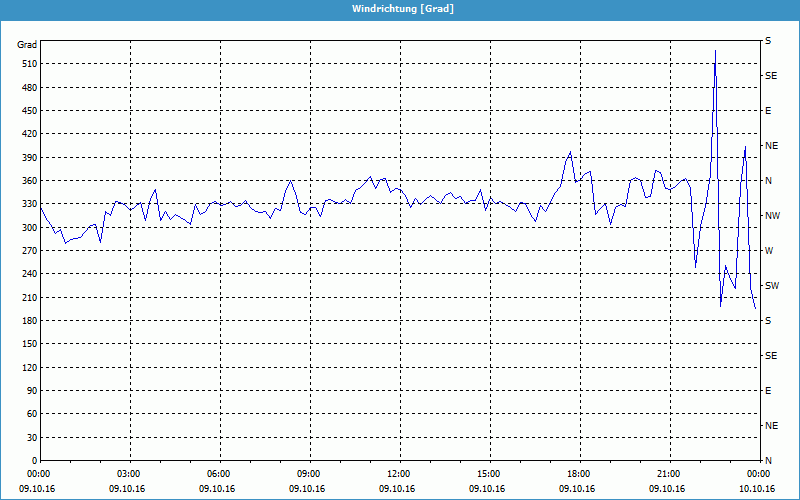
Task: Click the 03:00 time axis label
Action: click(130, 474)
